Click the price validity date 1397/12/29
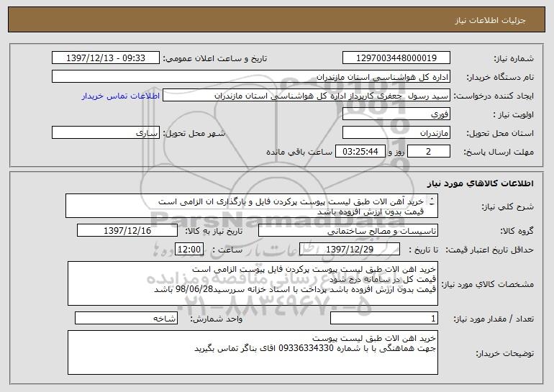Viewport: 554px width, 392px height. coord(350,250)
